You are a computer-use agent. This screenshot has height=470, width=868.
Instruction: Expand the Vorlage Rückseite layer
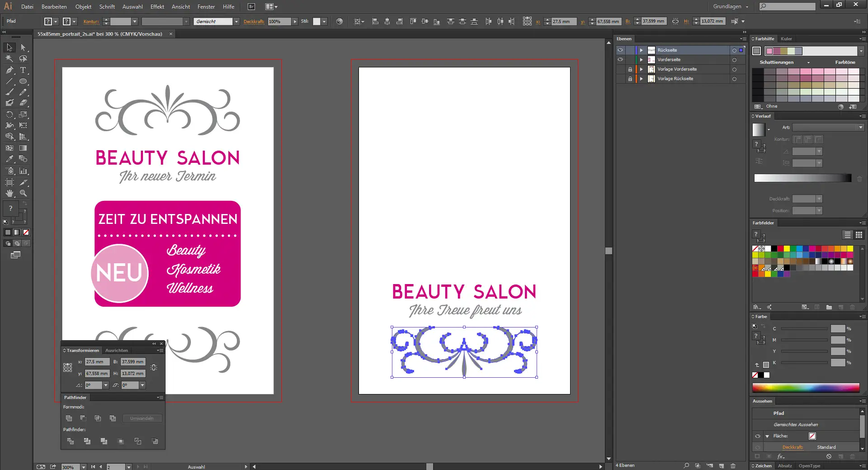pyautogui.click(x=641, y=79)
